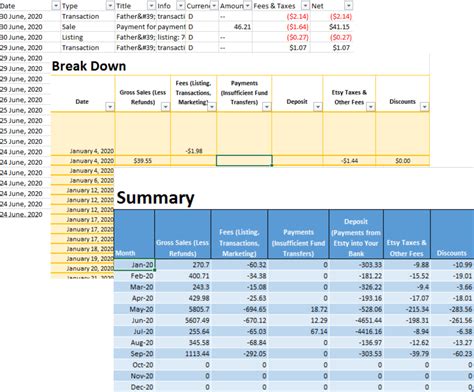Expand Gross Sales filter in Break Down
The height and width of the screenshot is (392, 474).
click(x=165, y=107)
